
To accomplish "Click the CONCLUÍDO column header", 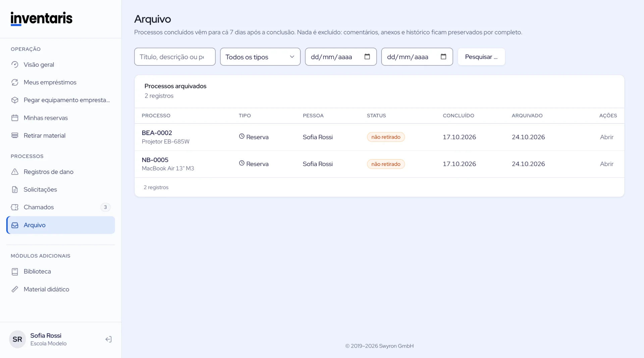I will click(458, 115).
